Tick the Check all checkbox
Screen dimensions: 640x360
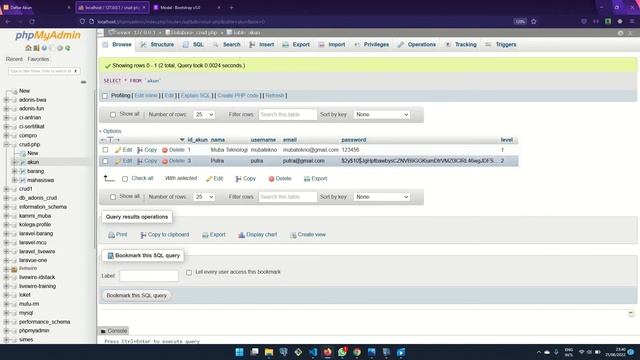tap(125, 179)
